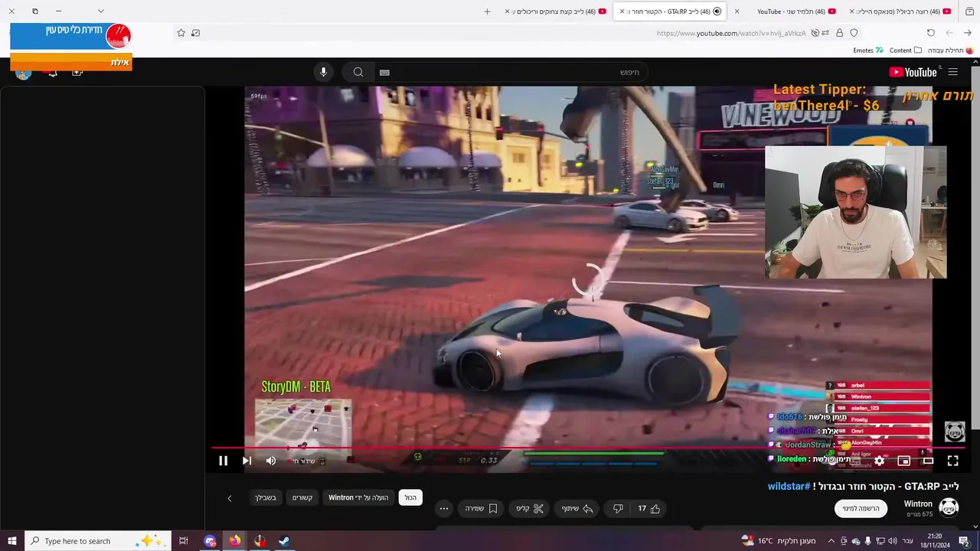The width and height of the screenshot is (980, 551).
Task: Open the Emotes bookmark
Action: pos(868,51)
